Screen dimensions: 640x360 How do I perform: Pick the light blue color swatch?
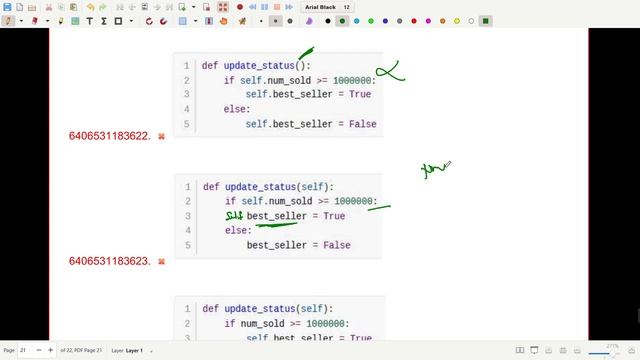coord(357,21)
